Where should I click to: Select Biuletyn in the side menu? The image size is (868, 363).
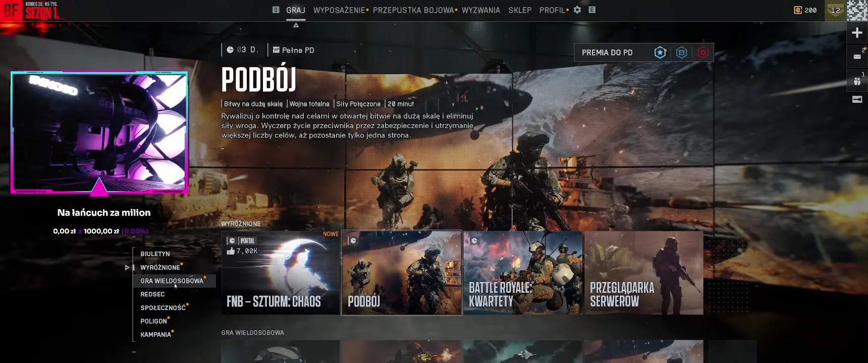tap(155, 254)
